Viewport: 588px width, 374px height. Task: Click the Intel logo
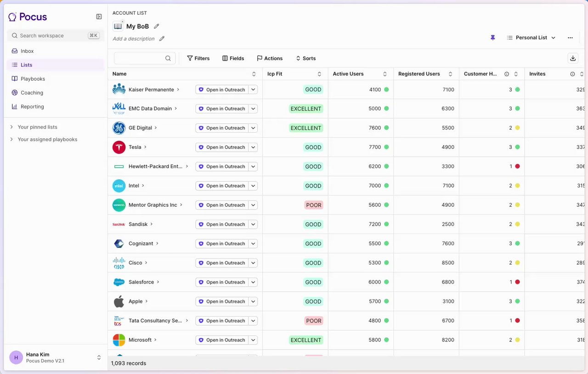119,186
